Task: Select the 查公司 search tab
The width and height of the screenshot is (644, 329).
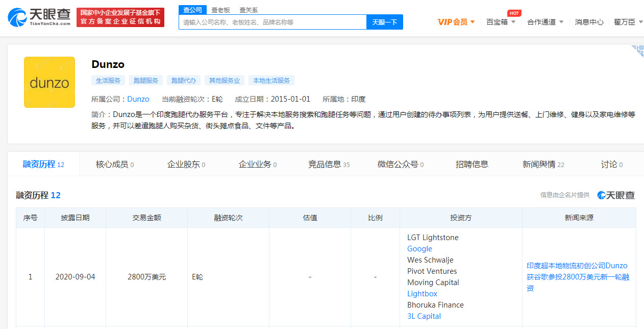Action: (x=192, y=10)
